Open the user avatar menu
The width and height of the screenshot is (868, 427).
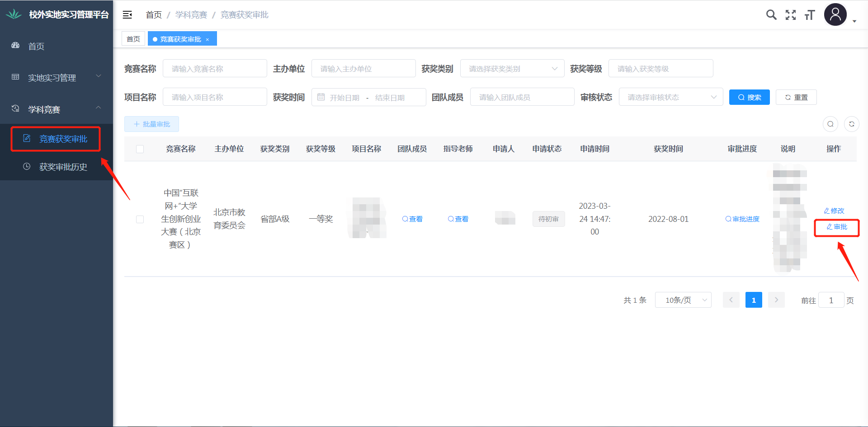tap(835, 15)
